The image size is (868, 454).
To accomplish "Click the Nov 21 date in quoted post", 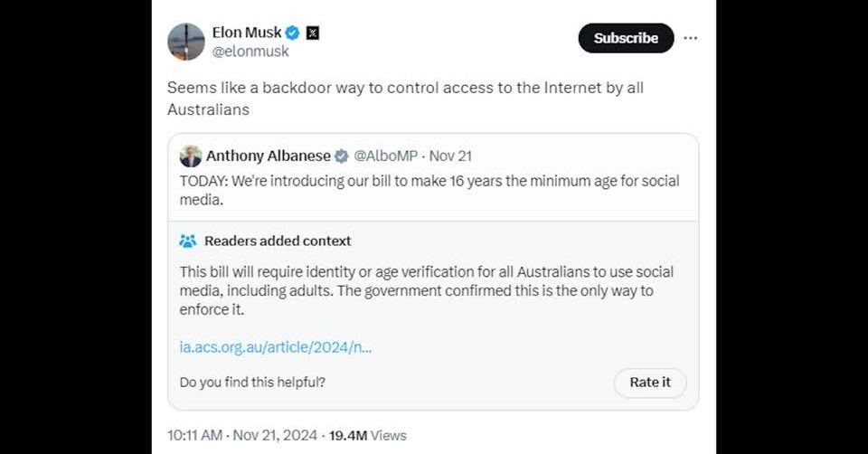I will pyautogui.click(x=449, y=156).
